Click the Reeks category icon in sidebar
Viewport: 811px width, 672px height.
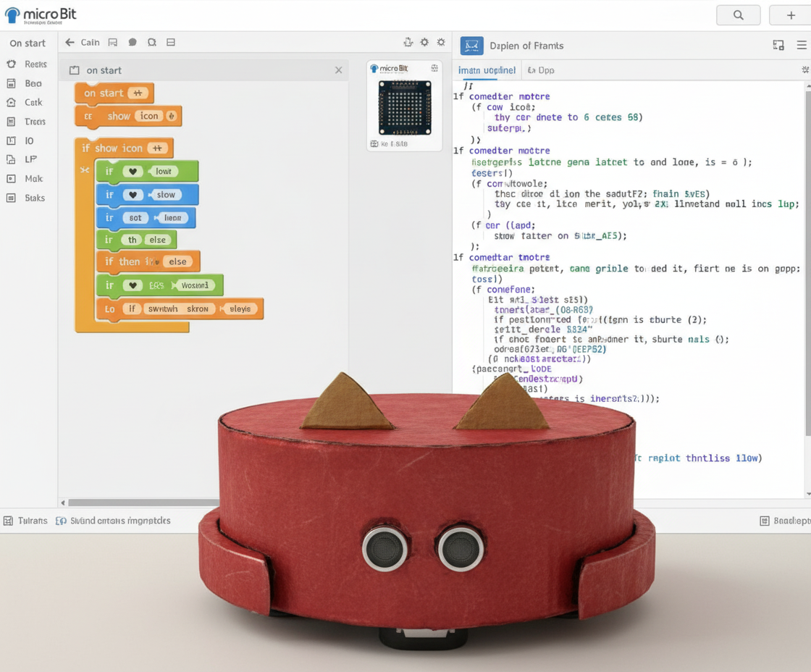[11, 64]
